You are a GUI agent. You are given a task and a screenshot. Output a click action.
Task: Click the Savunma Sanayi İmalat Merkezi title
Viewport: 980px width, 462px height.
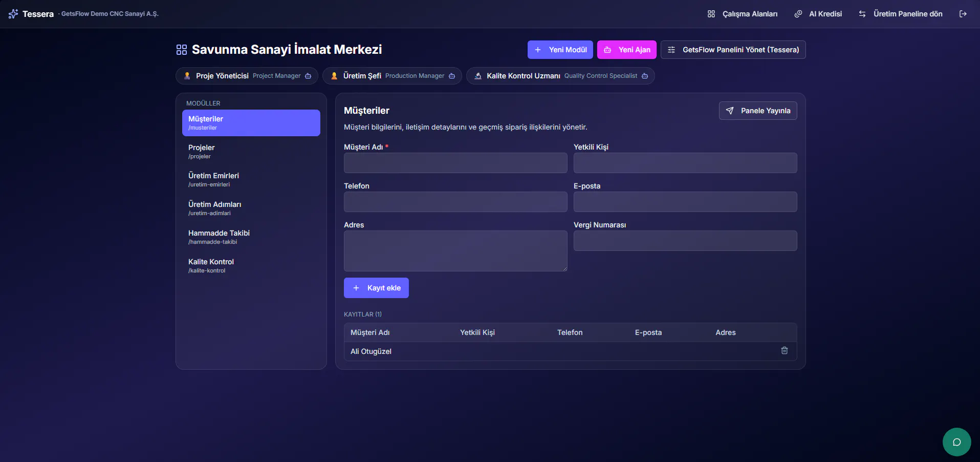click(287, 50)
